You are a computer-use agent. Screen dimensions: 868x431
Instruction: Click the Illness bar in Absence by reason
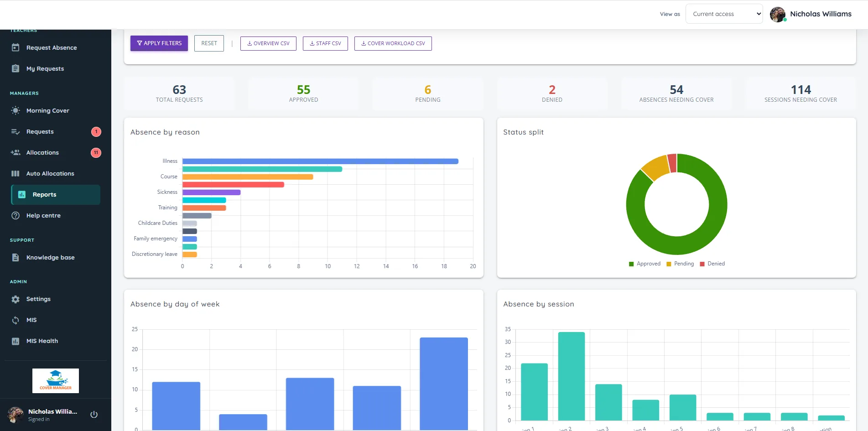point(320,161)
